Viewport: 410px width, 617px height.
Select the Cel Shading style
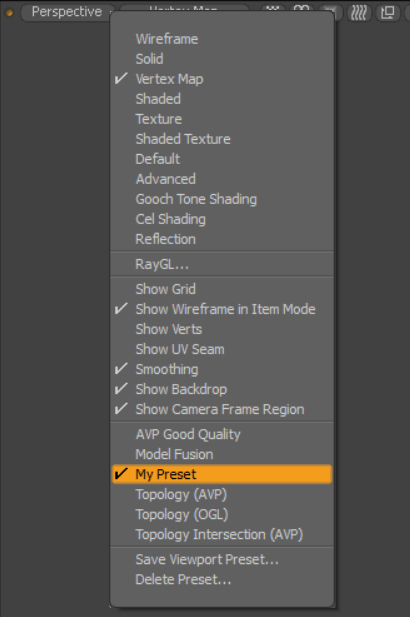coord(222,219)
